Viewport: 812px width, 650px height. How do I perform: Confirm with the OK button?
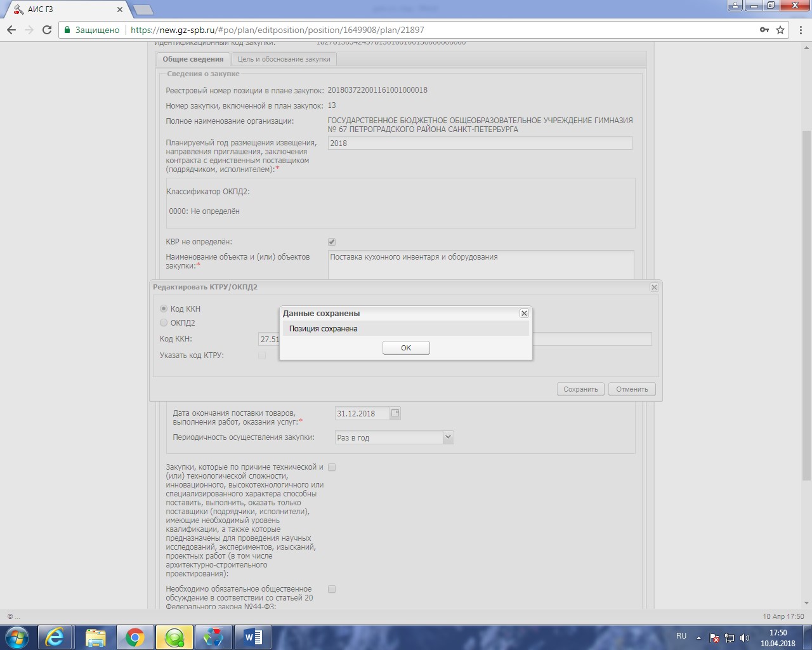tap(406, 348)
